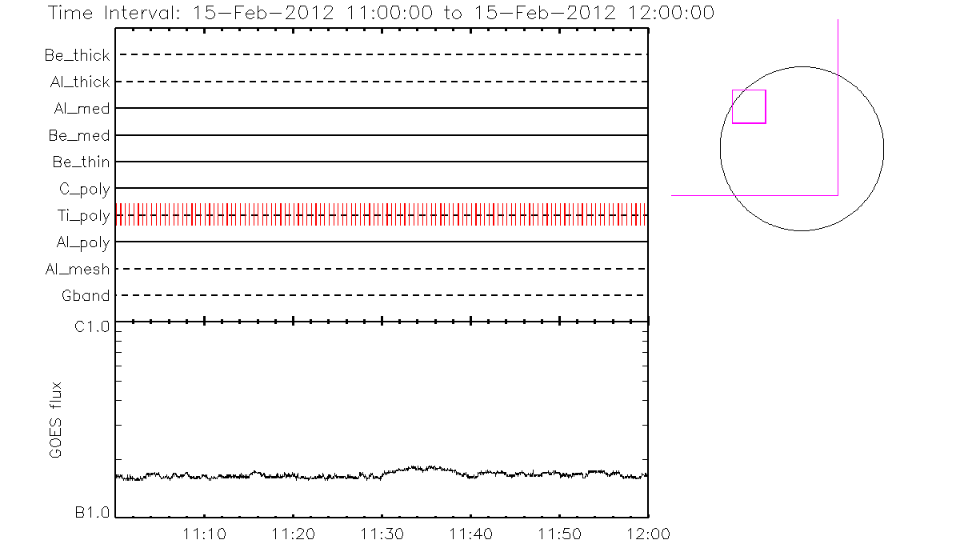Select the Al_thick filter row label
Image resolution: width=960 pixels, height=560 pixels.
(79, 82)
